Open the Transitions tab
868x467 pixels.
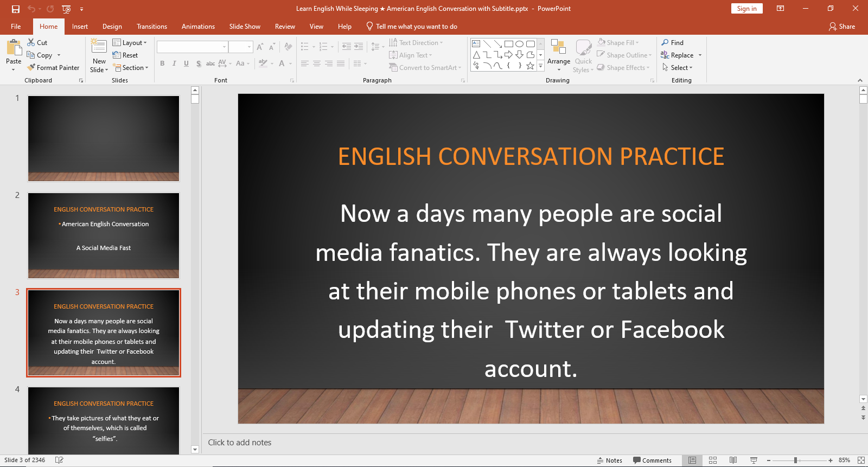pos(152,26)
